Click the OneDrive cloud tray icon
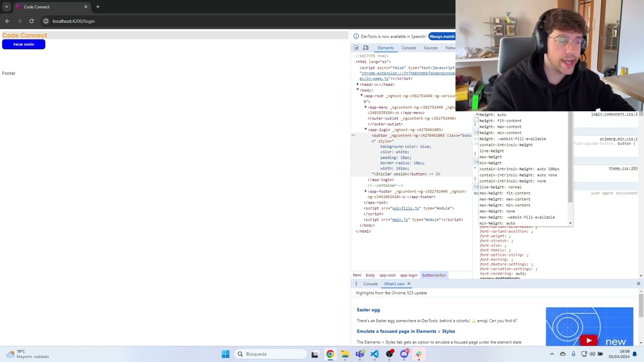Viewport: 644px width, 362px height. point(562,354)
